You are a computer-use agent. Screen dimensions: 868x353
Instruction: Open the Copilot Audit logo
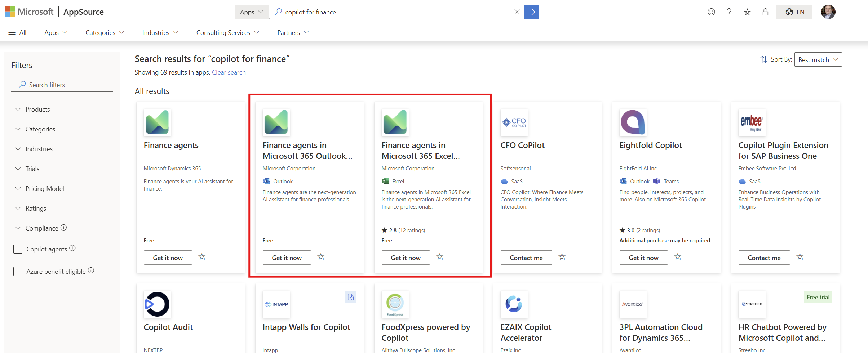[x=157, y=304]
